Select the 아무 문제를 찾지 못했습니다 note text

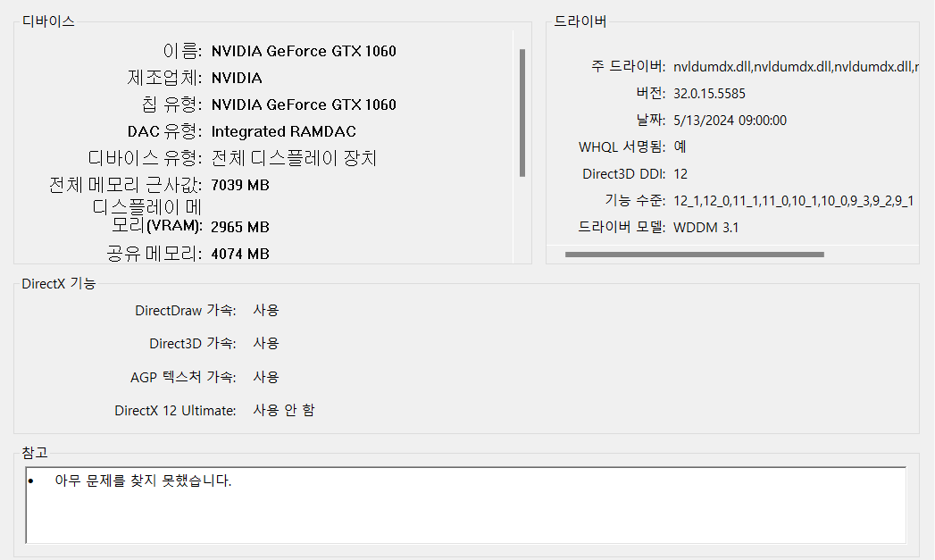pos(142,481)
